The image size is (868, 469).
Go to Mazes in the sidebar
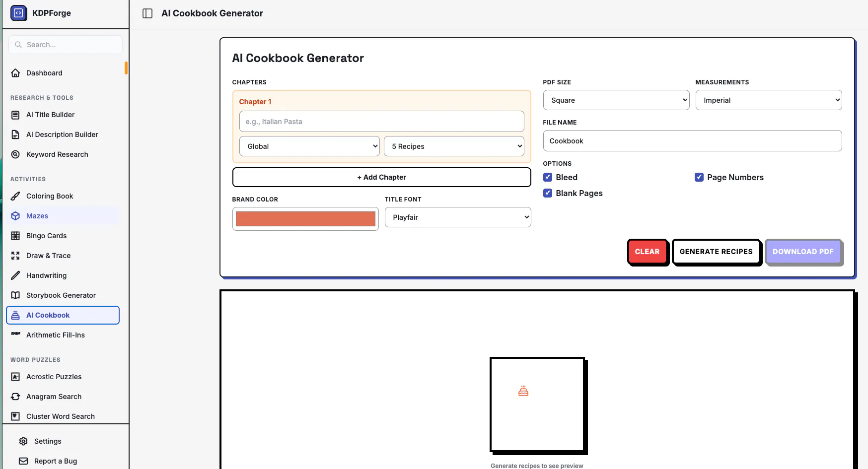coord(63,216)
